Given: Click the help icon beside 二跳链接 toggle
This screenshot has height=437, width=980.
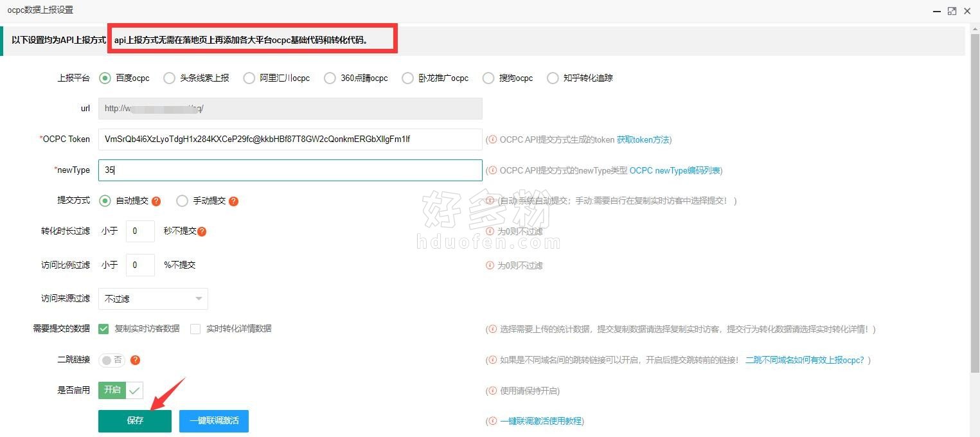Looking at the screenshot, I should click(135, 360).
